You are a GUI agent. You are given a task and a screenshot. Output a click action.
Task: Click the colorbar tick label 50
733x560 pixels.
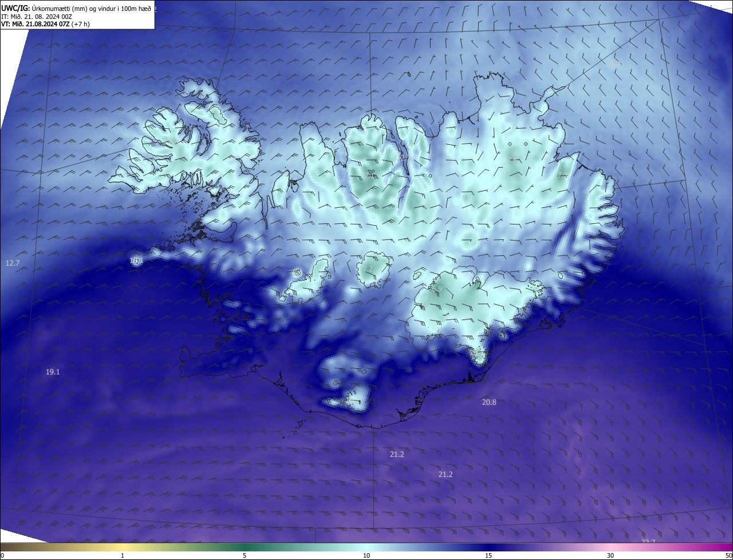[728, 555]
